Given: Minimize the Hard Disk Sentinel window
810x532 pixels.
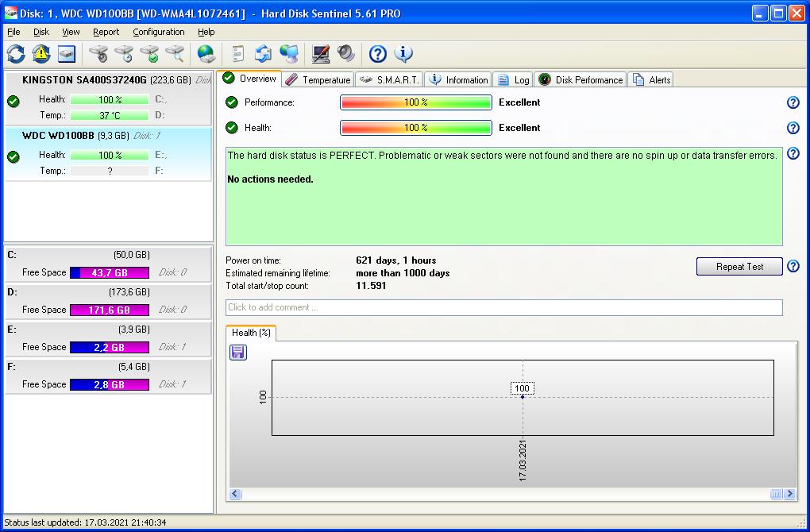Looking at the screenshot, I should [x=759, y=13].
